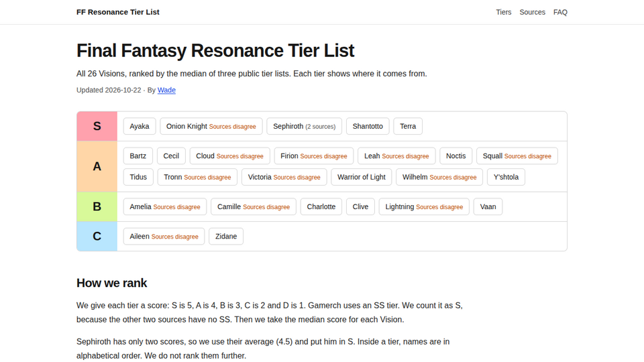Click the blue C tier label
This screenshot has height=362, width=644.
[x=97, y=236]
